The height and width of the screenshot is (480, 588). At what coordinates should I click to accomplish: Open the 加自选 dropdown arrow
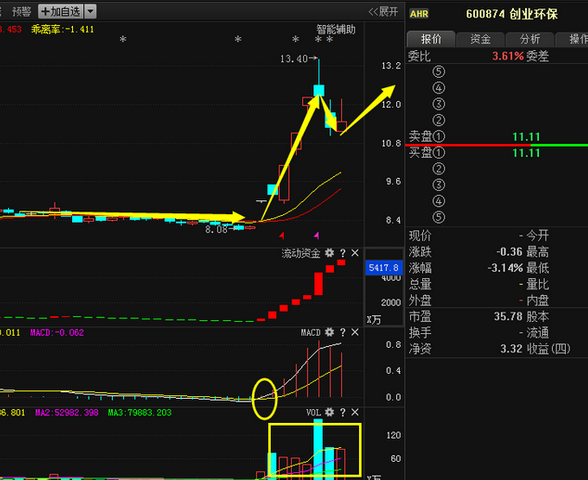pyautogui.click(x=91, y=12)
